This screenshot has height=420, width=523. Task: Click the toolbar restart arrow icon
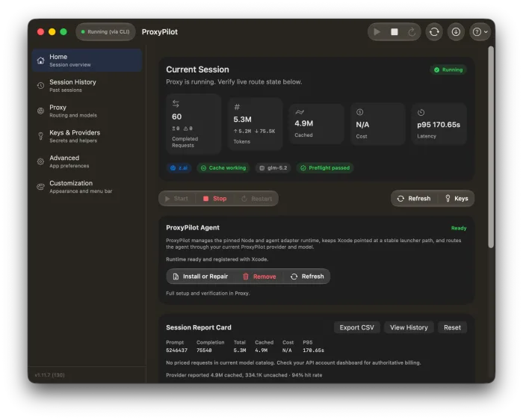tap(412, 31)
